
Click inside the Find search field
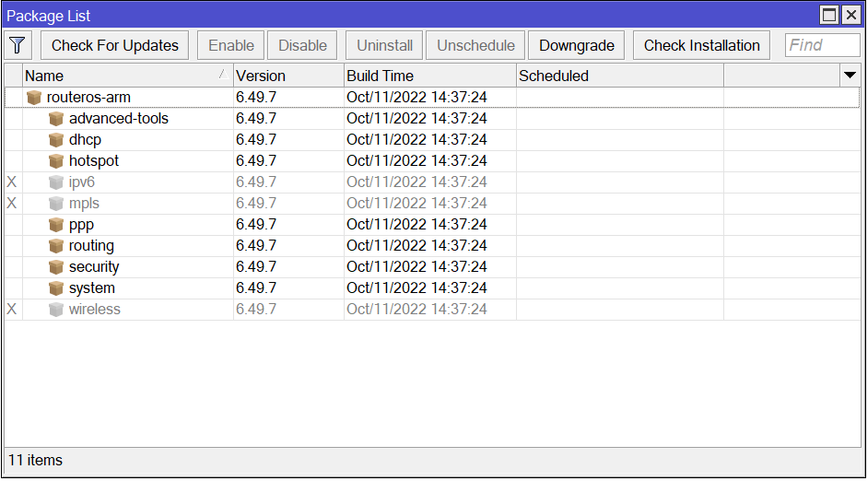point(822,45)
